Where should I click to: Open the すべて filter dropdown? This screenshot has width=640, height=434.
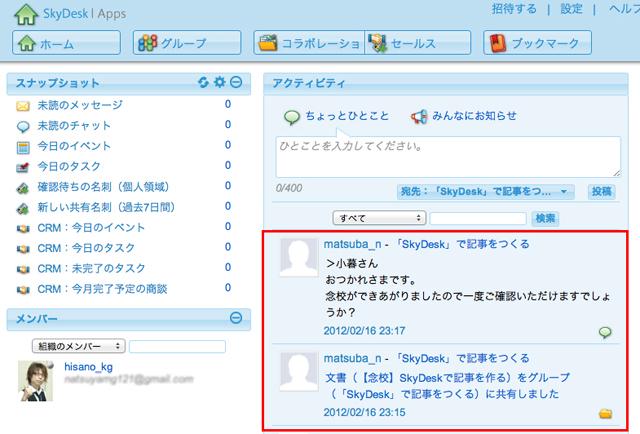coord(379,218)
